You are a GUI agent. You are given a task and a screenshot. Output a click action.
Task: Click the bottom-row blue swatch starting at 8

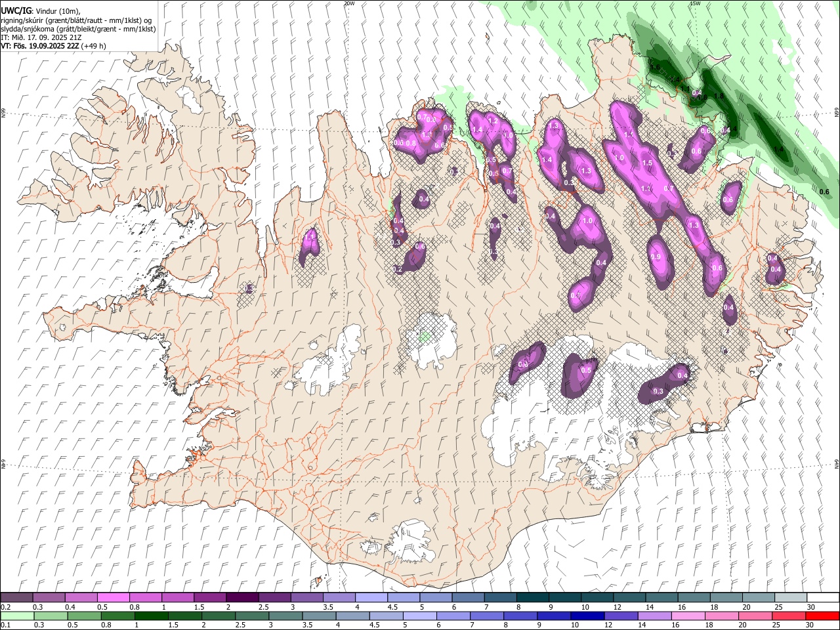[520, 616]
